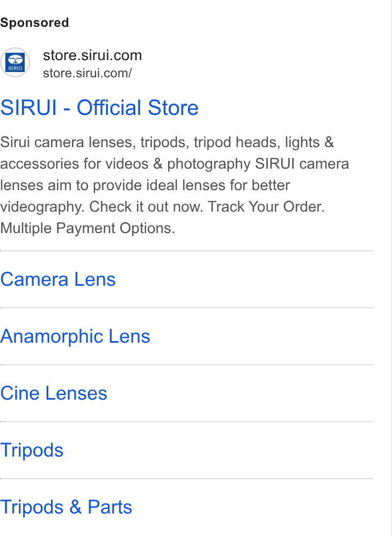The image size is (392, 535).
Task: Open the SIRUI - Official Store headline
Action: point(99,108)
